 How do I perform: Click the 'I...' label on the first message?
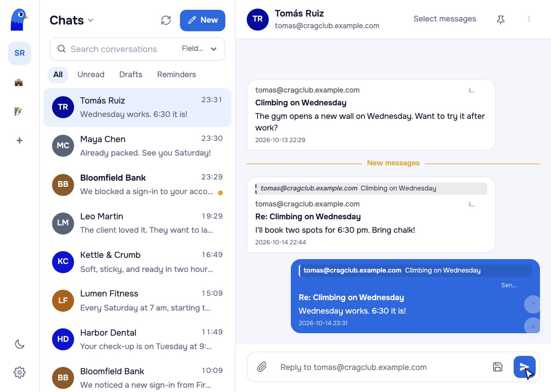click(x=472, y=91)
